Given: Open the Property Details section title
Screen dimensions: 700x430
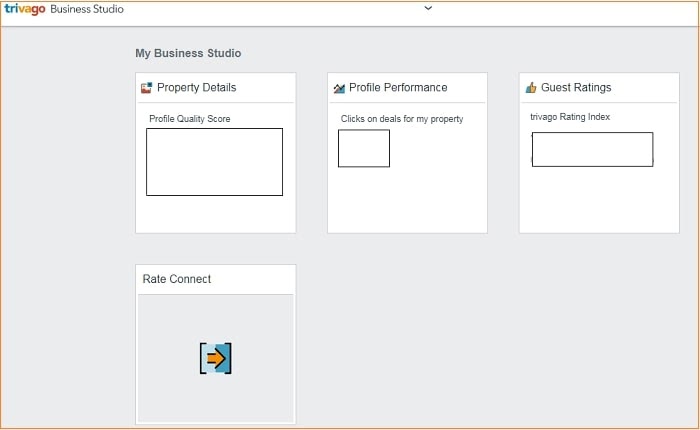Looking at the screenshot, I should (196, 88).
